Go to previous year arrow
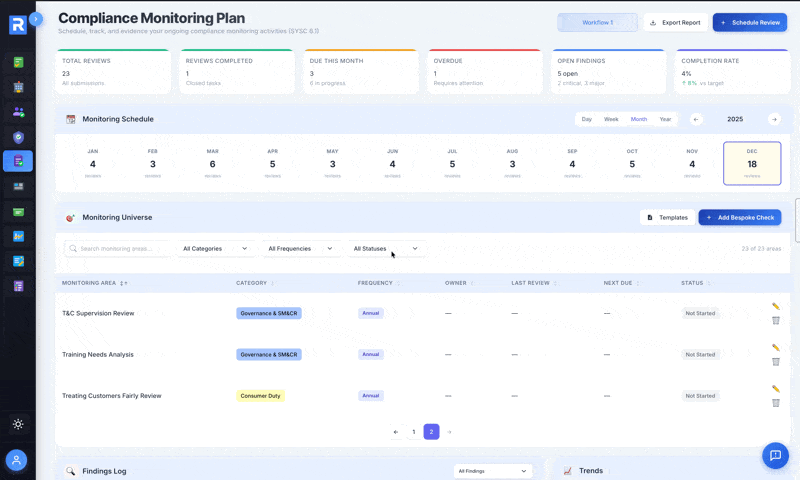The width and height of the screenshot is (800, 480). point(696,119)
